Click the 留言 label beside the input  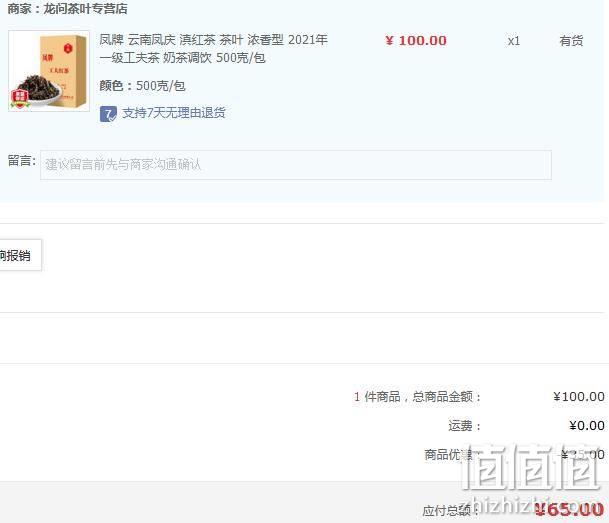22,160
